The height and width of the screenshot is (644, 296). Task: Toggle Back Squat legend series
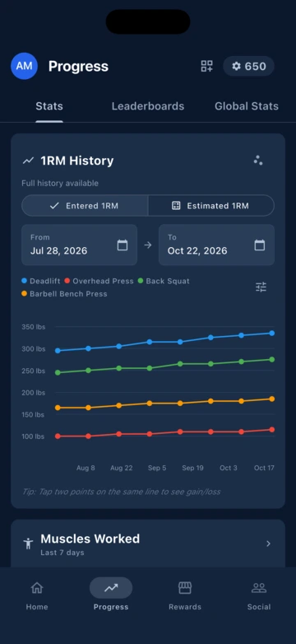[164, 281]
